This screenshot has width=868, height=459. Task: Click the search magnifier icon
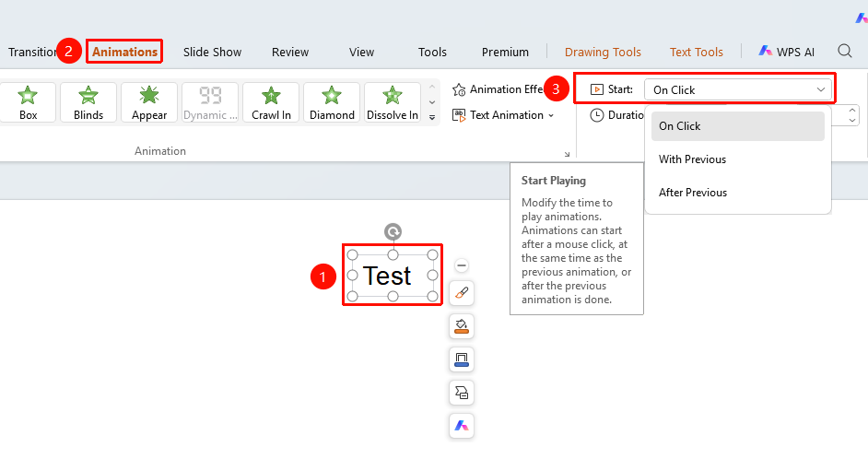pyautogui.click(x=845, y=51)
